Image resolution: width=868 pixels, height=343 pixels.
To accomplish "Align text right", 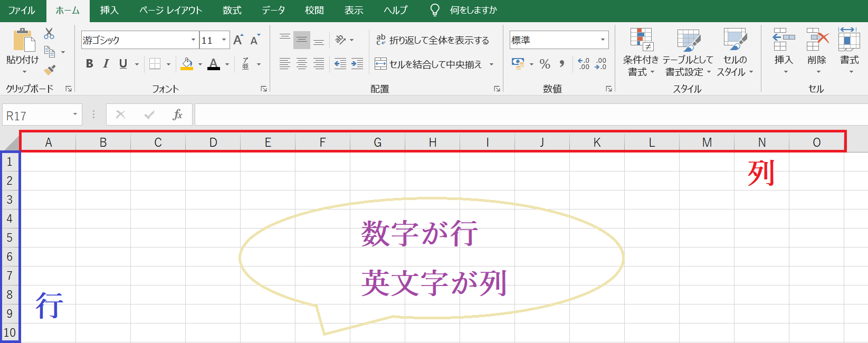I will coord(319,64).
